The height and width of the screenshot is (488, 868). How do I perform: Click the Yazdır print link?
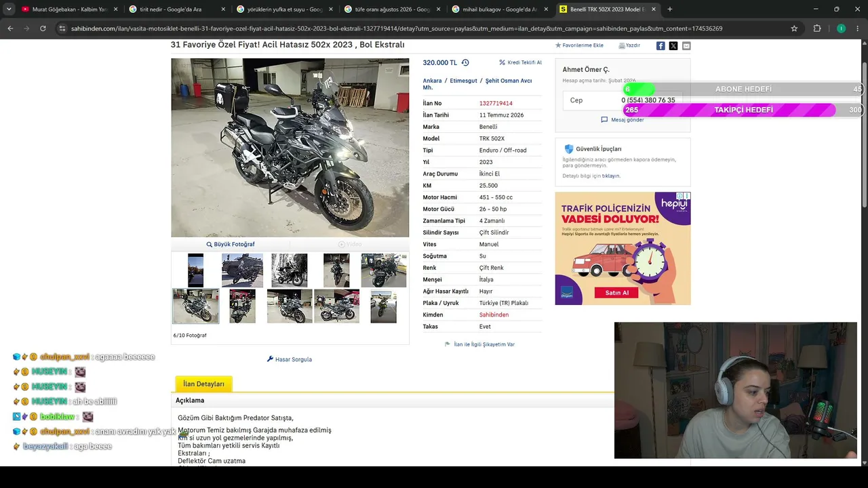[629, 45]
